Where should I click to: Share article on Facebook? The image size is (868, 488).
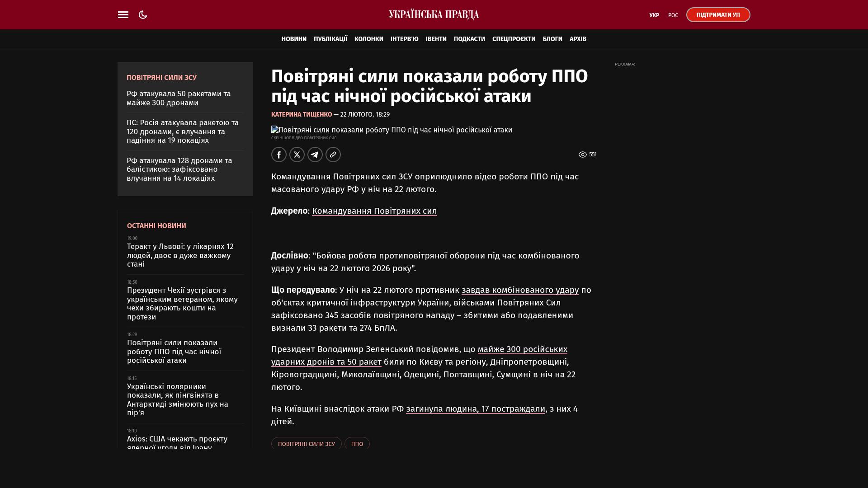(279, 155)
